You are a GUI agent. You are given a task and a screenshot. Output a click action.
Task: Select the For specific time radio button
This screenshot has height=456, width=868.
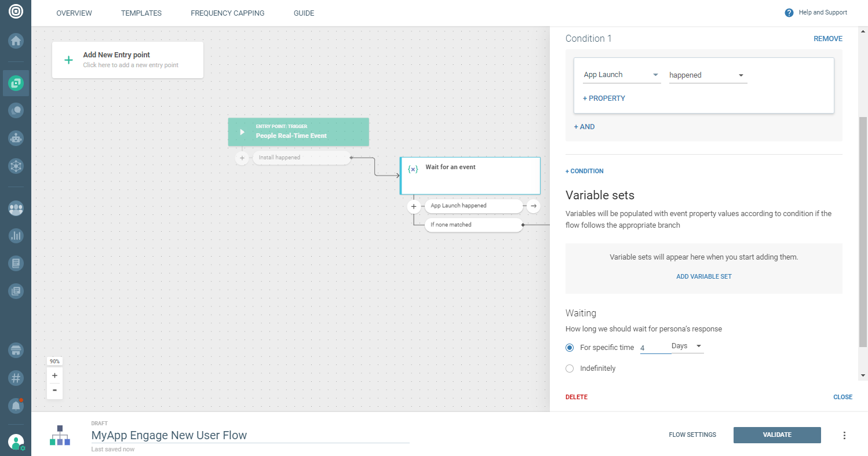[570, 348]
